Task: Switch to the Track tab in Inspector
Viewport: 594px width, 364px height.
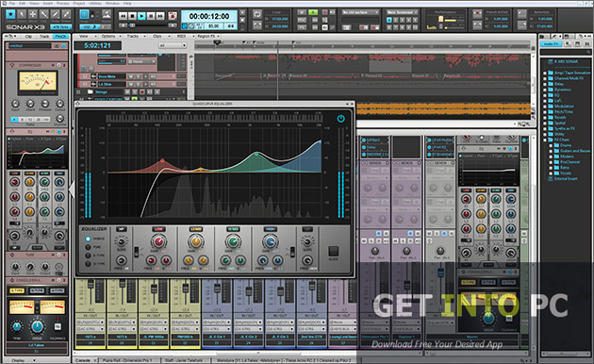Action: pyautogui.click(x=44, y=37)
